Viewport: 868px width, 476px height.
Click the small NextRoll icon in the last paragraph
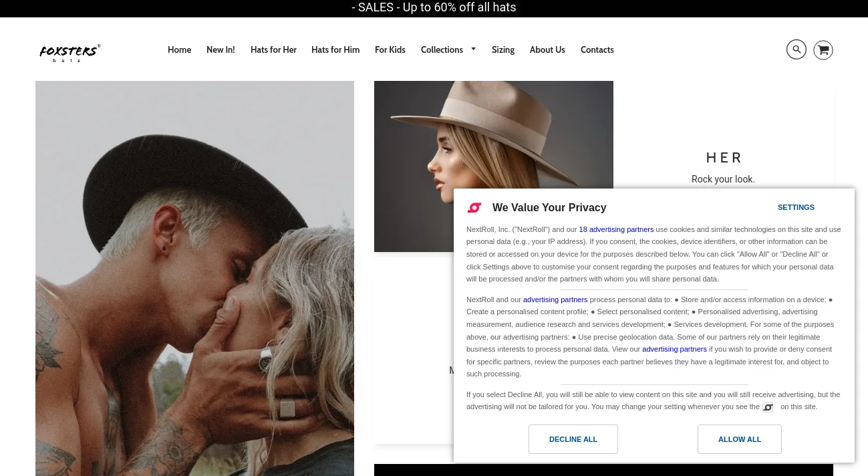768,407
